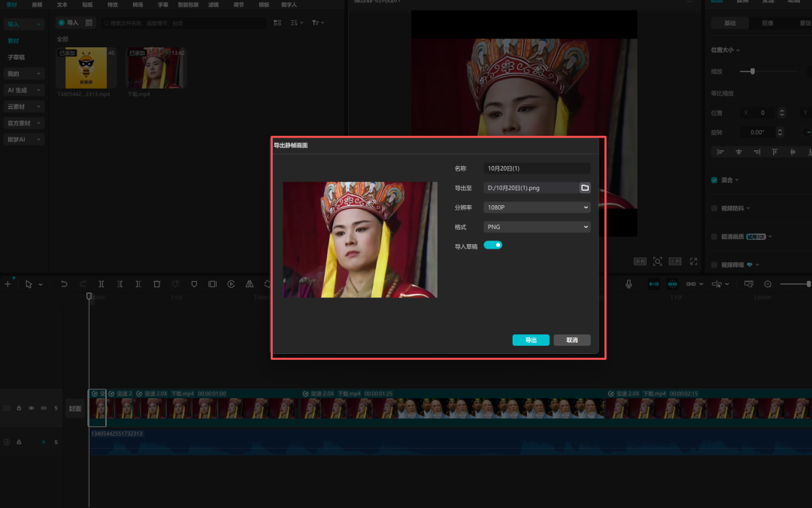
Task: Click the 封面 cover button on the timeline
Action: [x=75, y=409]
